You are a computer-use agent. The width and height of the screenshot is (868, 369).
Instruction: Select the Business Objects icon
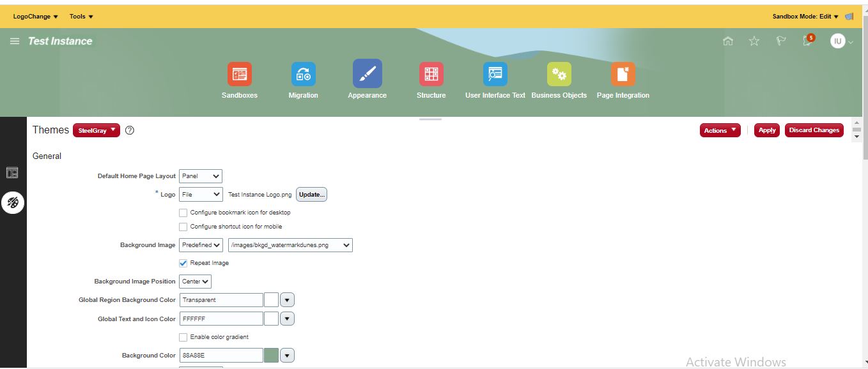559,73
